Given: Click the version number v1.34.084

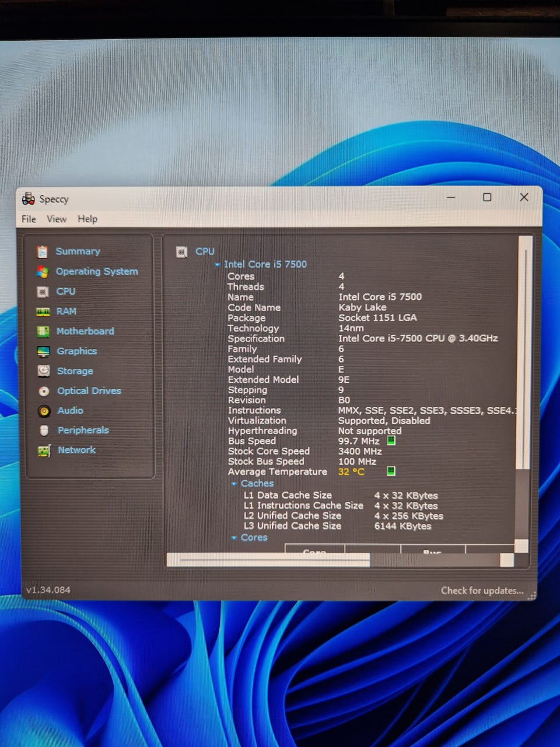Looking at the screenshot, I should click(x=48, y=590).
